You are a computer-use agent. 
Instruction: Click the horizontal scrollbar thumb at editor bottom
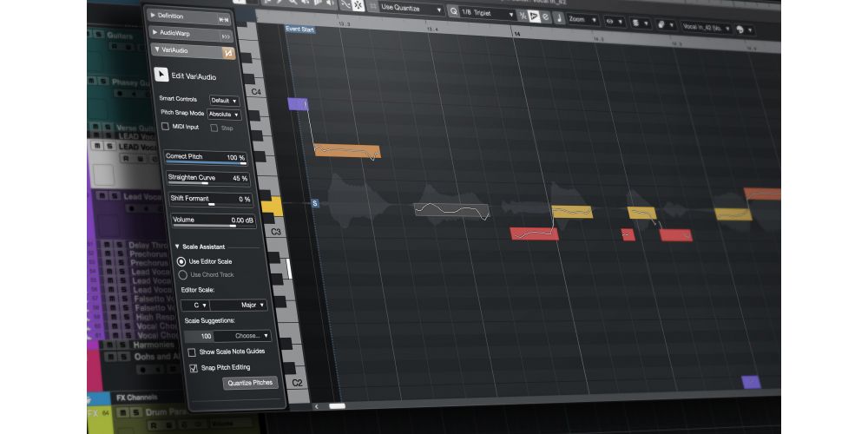coord(337,406)
